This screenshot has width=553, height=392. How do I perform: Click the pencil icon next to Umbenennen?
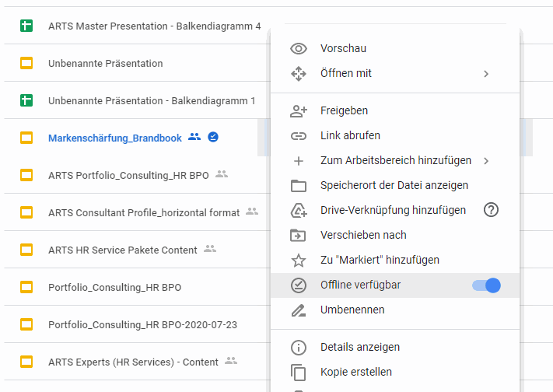tap(299, 310)
